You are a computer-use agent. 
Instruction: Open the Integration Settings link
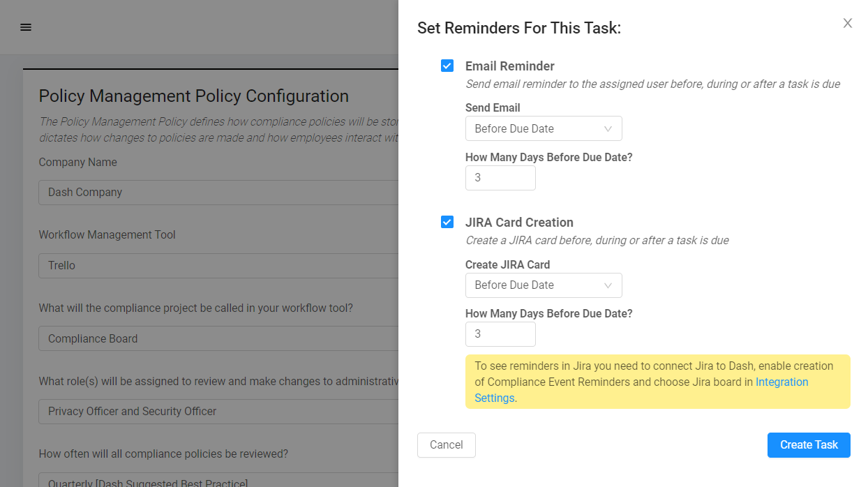(x=781, y=382)
